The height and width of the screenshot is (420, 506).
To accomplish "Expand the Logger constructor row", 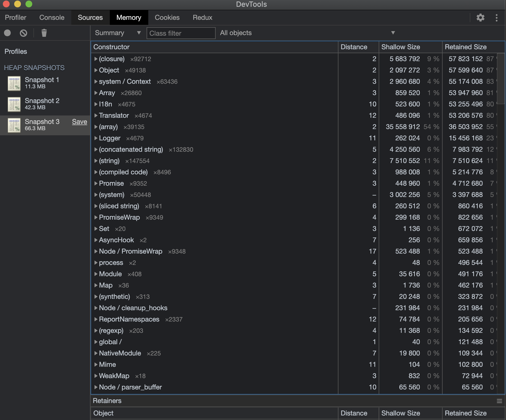I will click(96, 138).
